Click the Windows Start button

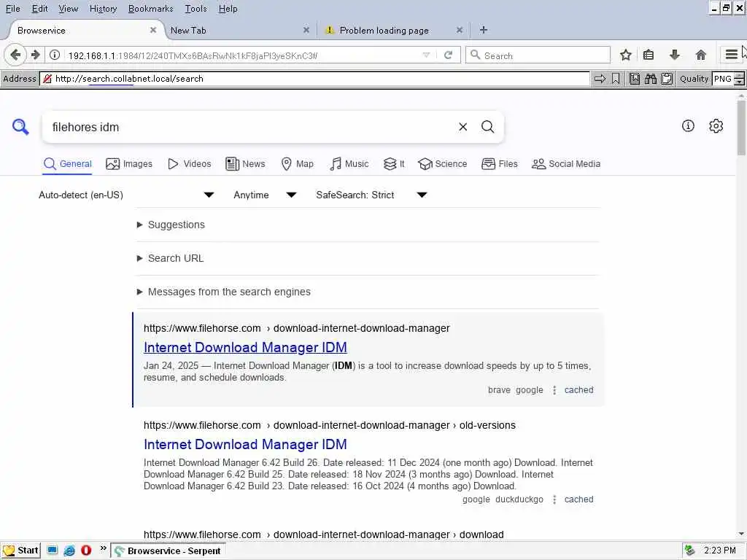point(20,551)
